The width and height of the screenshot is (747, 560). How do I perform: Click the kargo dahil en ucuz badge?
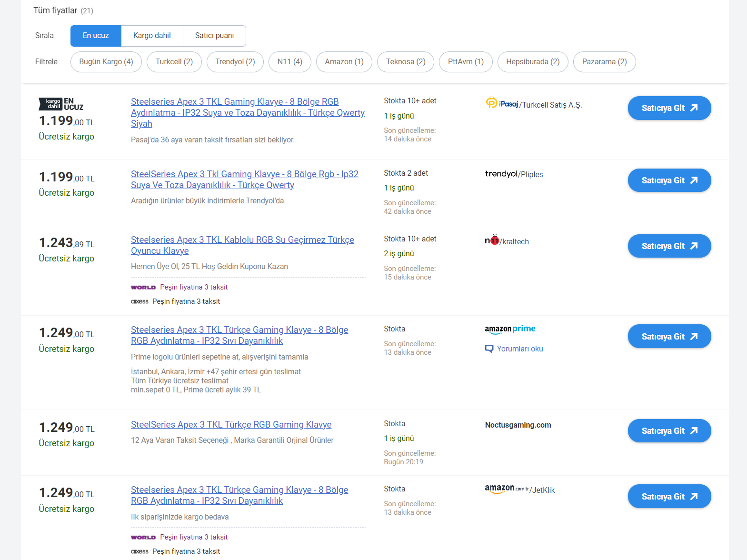tap(61, 104)
